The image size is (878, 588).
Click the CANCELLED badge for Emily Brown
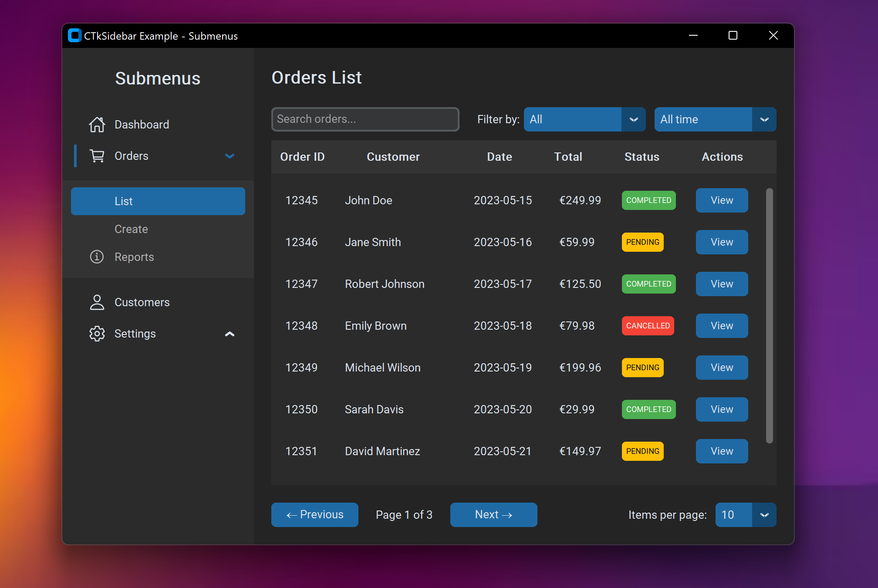[648, 326]
